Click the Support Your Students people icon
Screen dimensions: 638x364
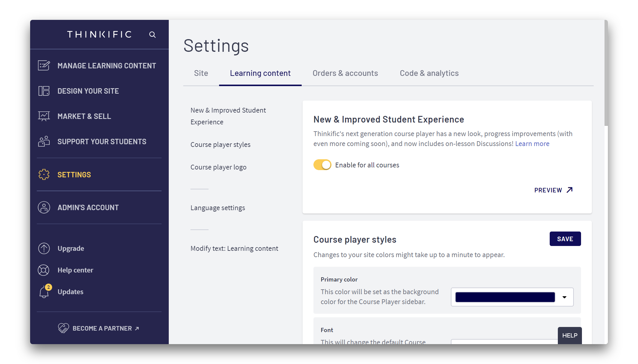(44, 141)
